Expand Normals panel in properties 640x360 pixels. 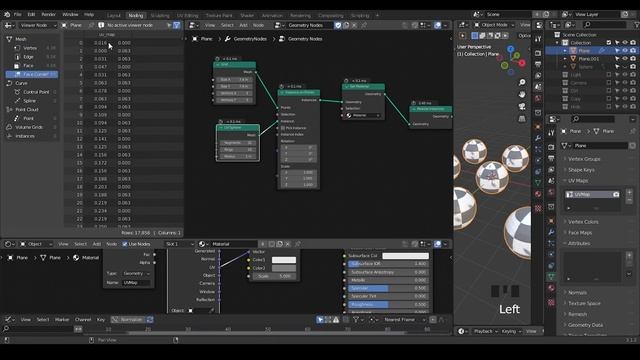click(578, 293)
